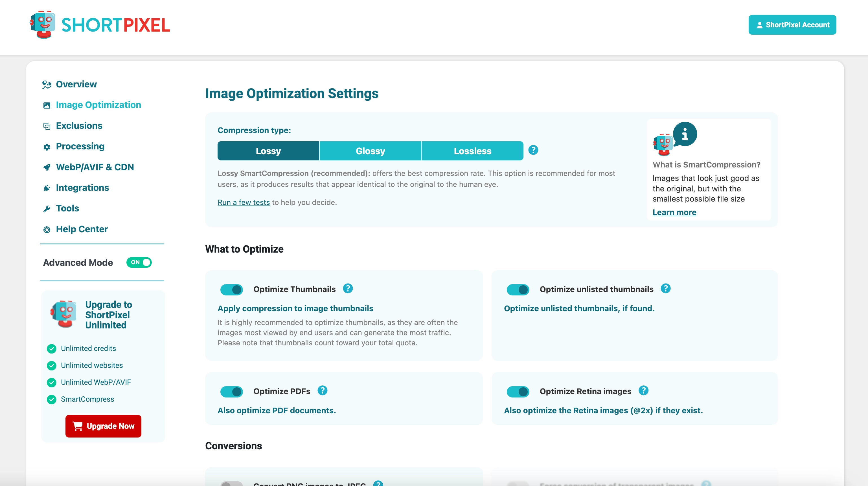Open Optimize unlisted thumbnails help icon
868x486 pixels.
pos(665,288)
